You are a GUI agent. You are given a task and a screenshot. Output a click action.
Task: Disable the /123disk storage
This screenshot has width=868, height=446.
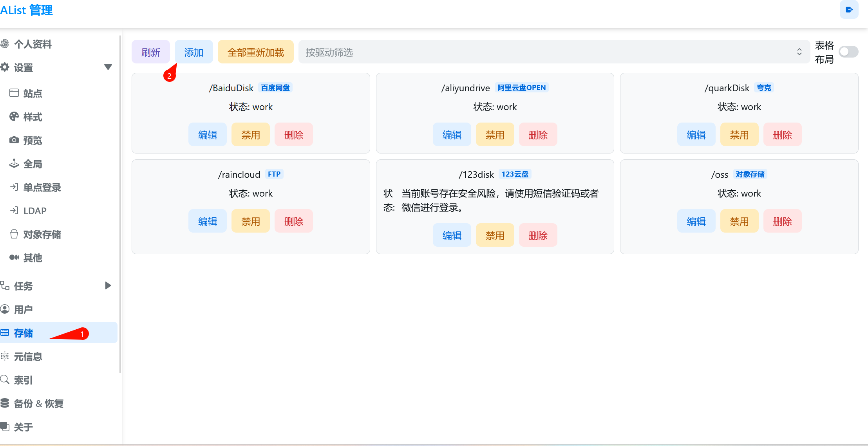[x=495, y=235]
